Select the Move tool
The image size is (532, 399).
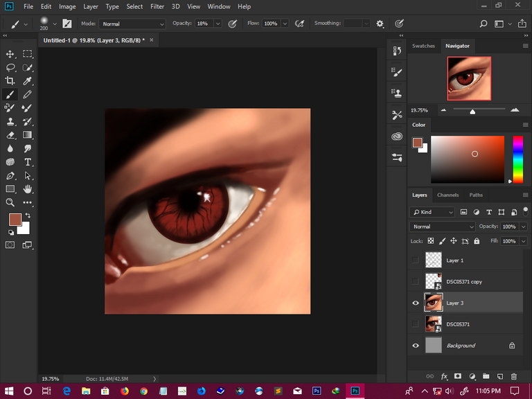click(x=10, y=54)
